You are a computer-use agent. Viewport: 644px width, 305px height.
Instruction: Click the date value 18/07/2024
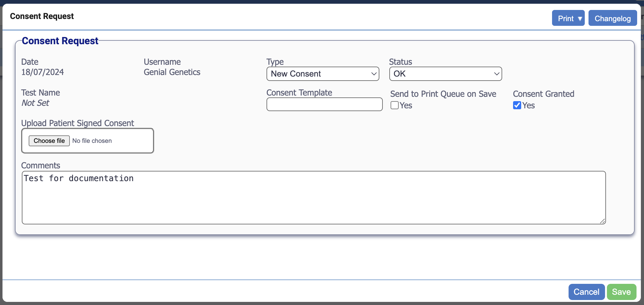(x=42, y=72)
